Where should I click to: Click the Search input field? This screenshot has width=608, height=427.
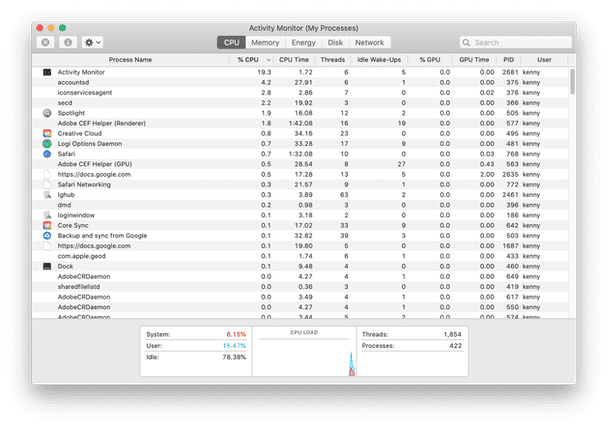[512, 43]
